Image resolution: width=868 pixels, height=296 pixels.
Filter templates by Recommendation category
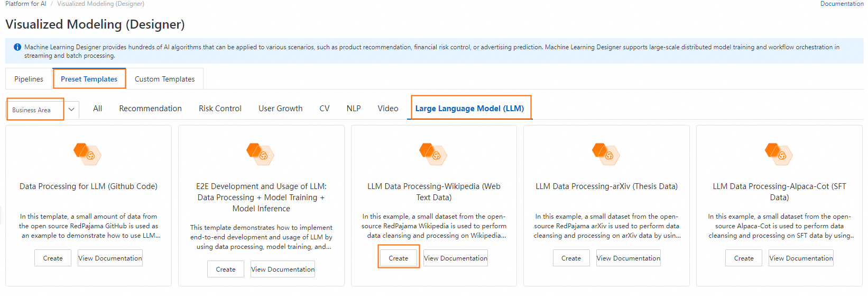[150, 109]
